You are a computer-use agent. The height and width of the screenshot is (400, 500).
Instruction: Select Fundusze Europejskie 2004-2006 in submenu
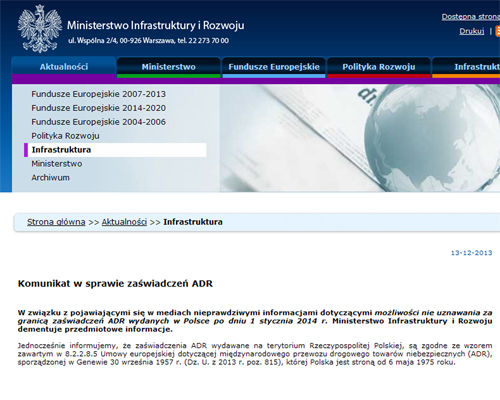click(98, 122)
